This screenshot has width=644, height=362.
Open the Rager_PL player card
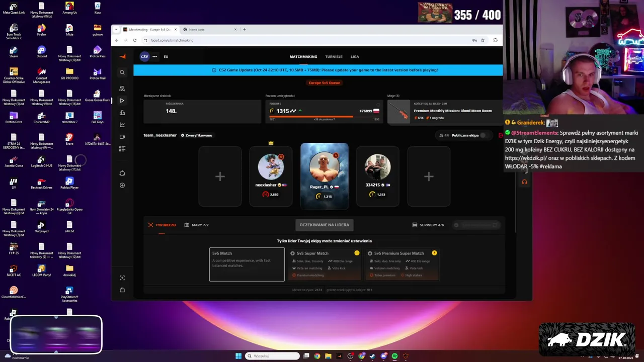point(325,176)
